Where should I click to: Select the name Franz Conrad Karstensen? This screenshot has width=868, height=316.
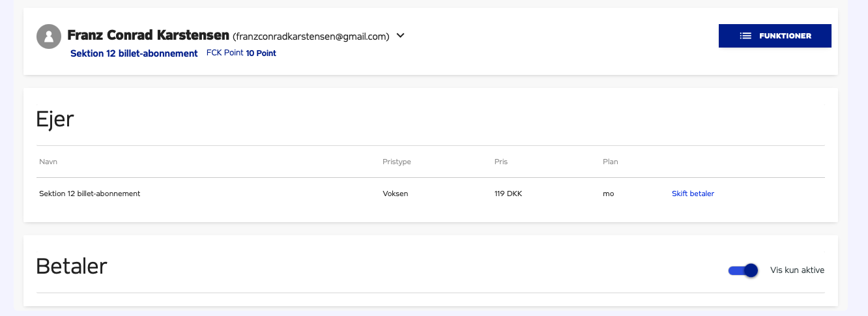point(149,35)
